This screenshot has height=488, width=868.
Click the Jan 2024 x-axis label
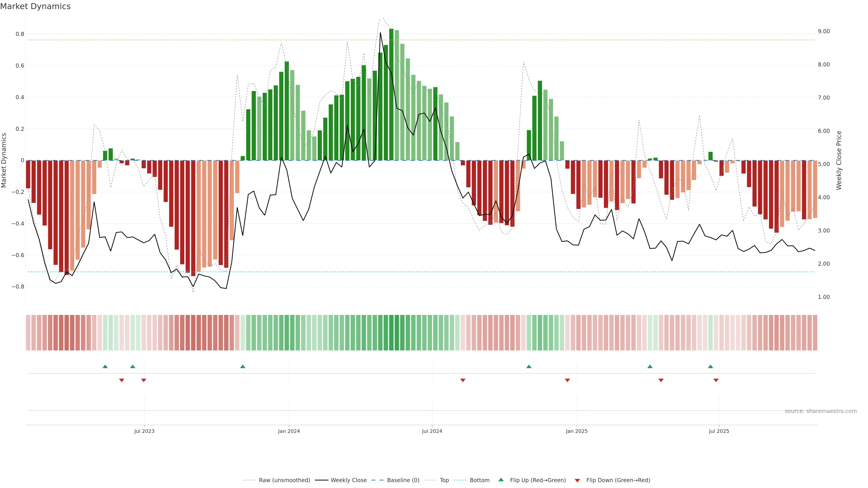(289, 431)
